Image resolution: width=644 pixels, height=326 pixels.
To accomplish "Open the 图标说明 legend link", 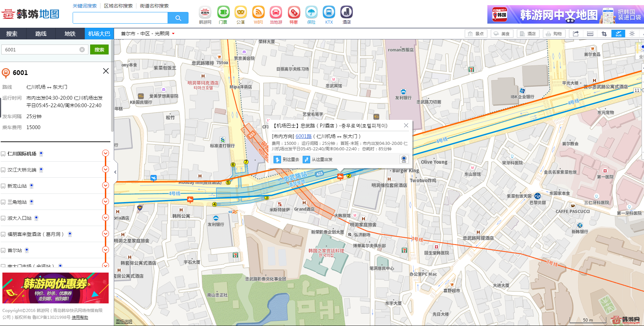I will (x=124, y=322).
